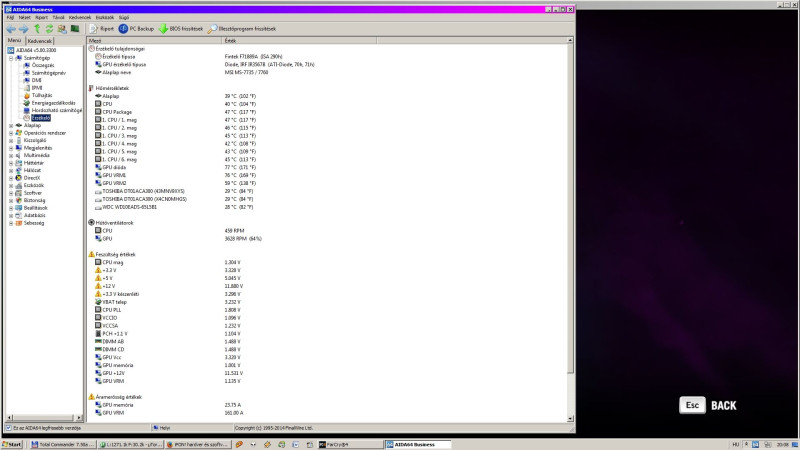
Task: Switch to Total Commander in the taskbar
Action: [62, 445]
